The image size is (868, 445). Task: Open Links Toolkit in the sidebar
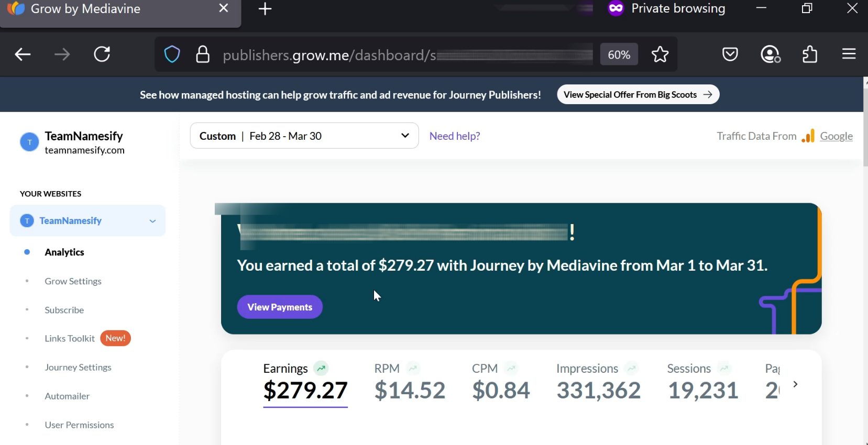(70, 339)
